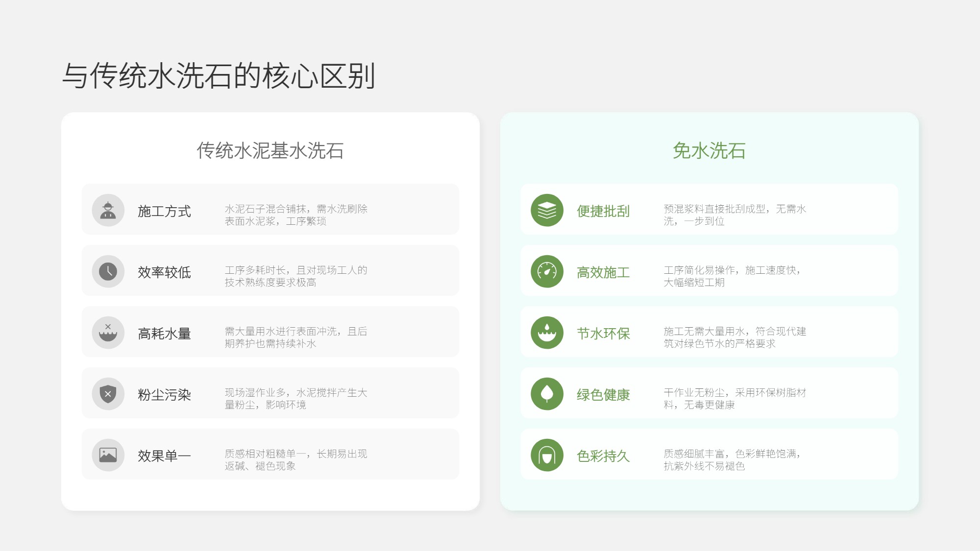Click the speedometer icon beside 高效施工

pos(547,271)
